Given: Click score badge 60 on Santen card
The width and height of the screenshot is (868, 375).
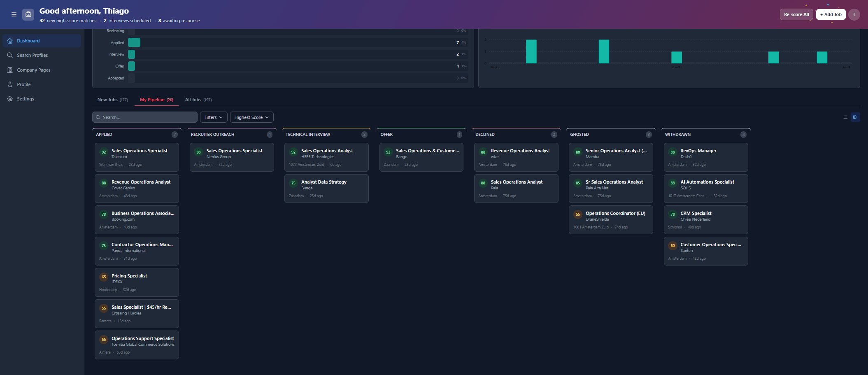Looking at the screenshot, I should [673, 246].
